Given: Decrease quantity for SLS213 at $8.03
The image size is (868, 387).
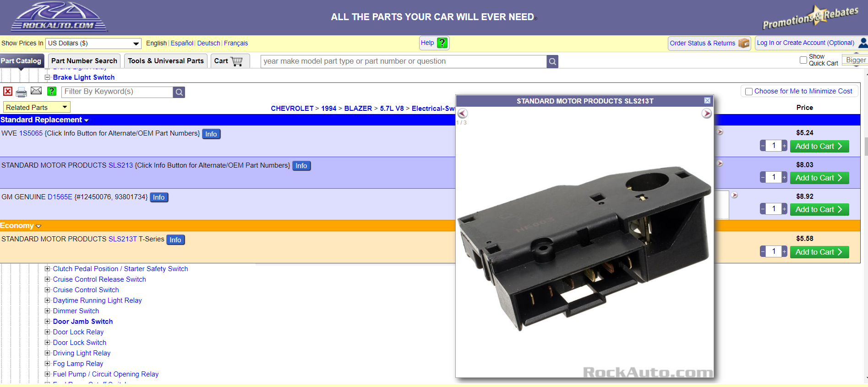Looking at the screenshot, I should (763, 178).
